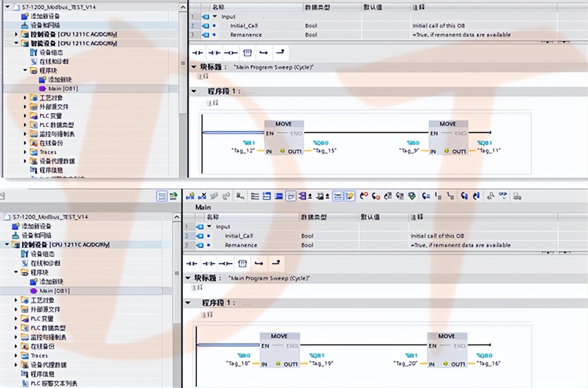Collapse the 智能设备 device node

[x=16, y=43]
